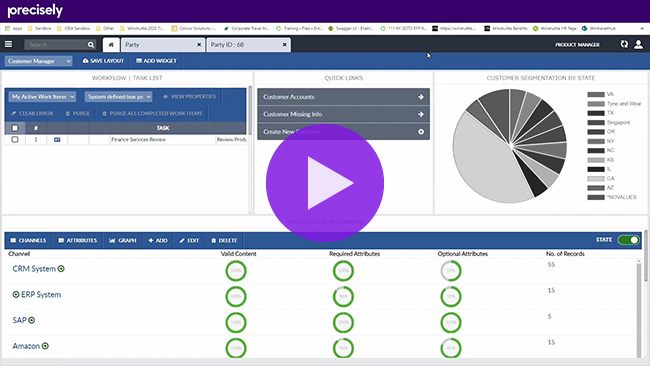Open the Swagger UI bookmark
650x366 pixels.
point(351,28)
